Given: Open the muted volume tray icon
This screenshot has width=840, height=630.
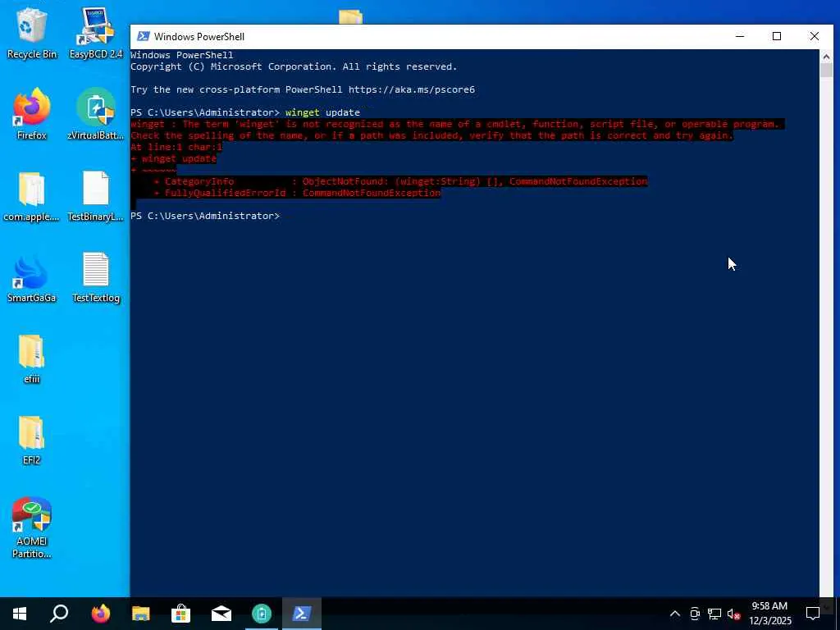Looking at the screenshot, I should click(733, 614).
